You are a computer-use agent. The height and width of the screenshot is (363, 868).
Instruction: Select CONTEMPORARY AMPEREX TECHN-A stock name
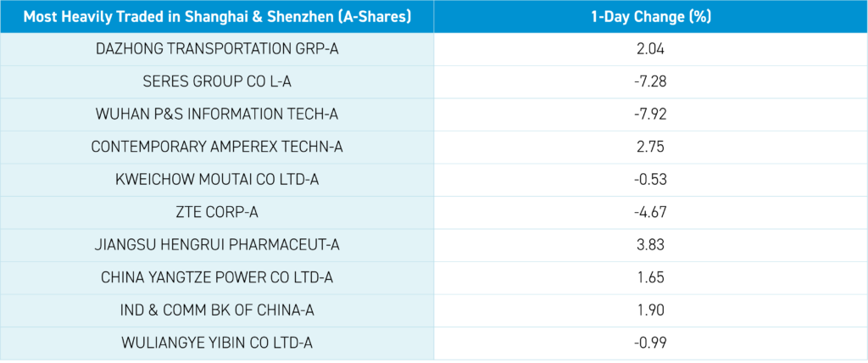[x=217, y=147]
